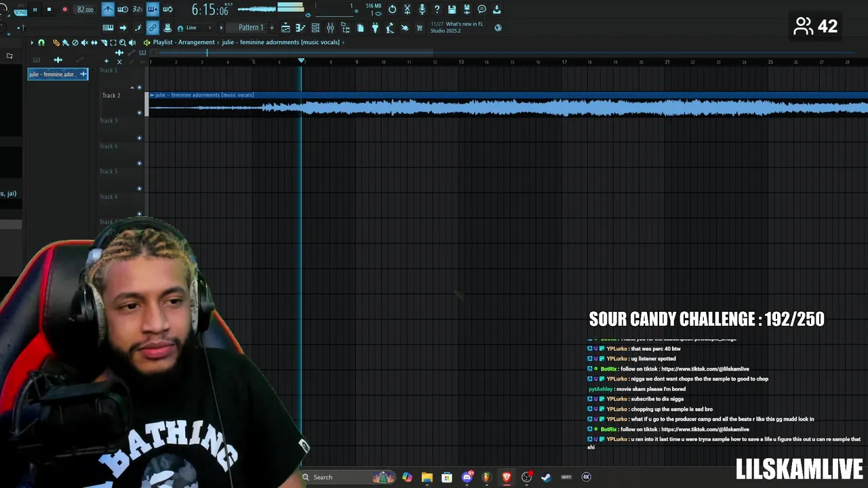Image resolution: width=868 pixels, height=488 pixels.
Task: Click the download content library icon
Action: [496, 9]
